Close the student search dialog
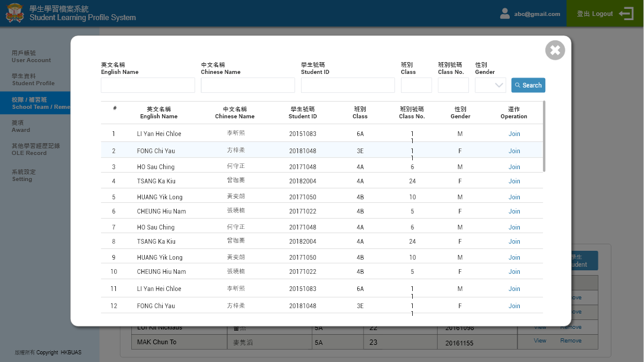 555,50
